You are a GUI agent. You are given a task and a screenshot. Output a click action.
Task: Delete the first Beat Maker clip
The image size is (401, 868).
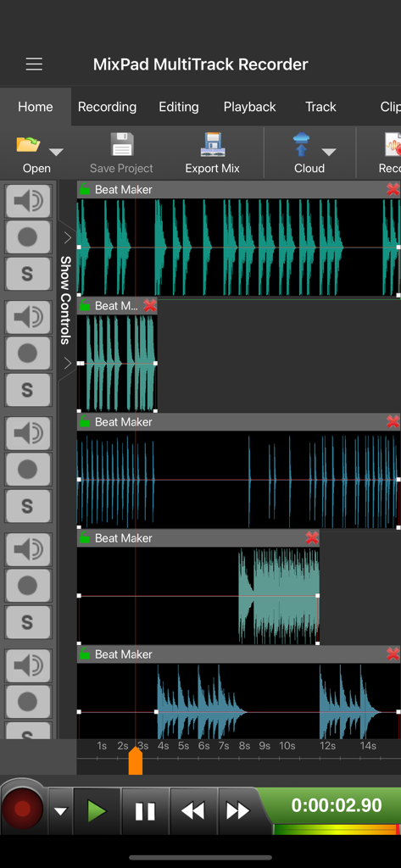coord(393,189)
